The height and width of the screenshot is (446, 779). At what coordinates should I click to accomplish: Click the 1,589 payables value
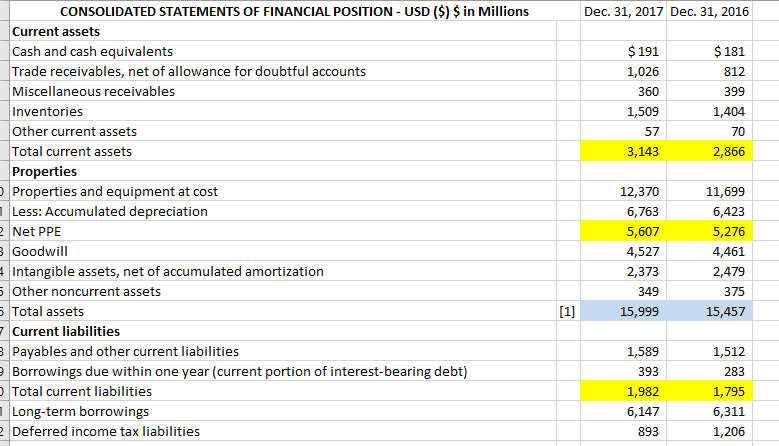[x=643, y=351]
